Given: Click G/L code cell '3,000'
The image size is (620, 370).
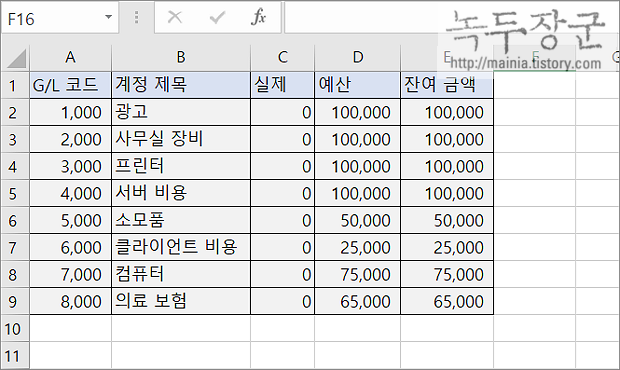Looking at the screenshot, I should (70, 166).
